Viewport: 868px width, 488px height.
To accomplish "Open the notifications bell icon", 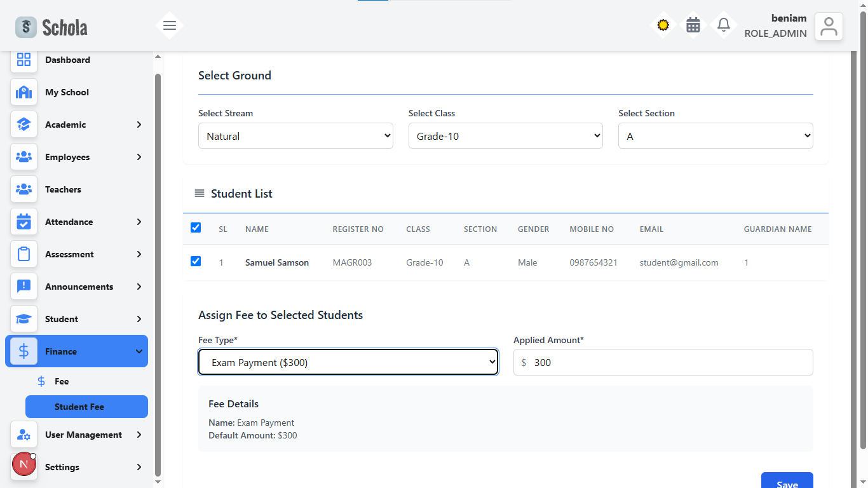I will click(x=723, y=25).
